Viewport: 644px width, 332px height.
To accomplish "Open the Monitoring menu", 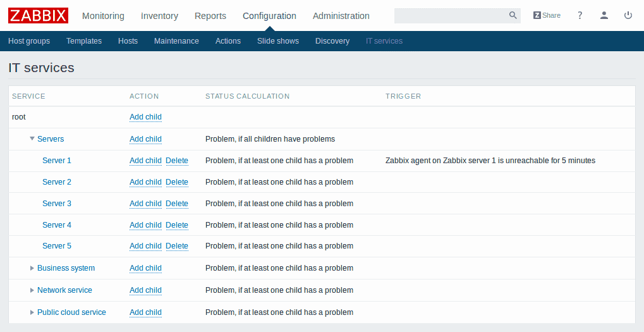I will click(x=103, y=16).
